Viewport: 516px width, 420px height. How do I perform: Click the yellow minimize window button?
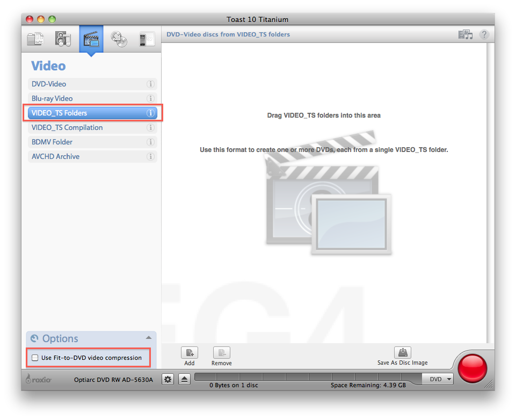pyautogui.click(x=41, y=19)
